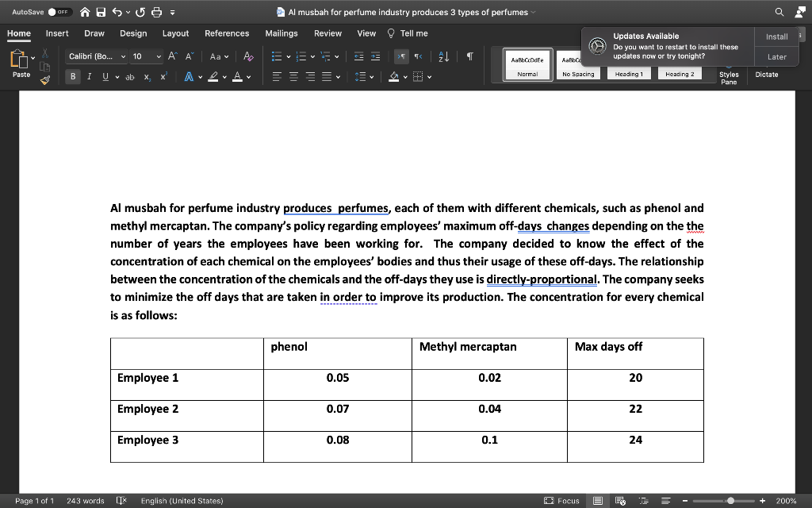
Task: Click the Later button on updates notification
Action: coord(776,57)
